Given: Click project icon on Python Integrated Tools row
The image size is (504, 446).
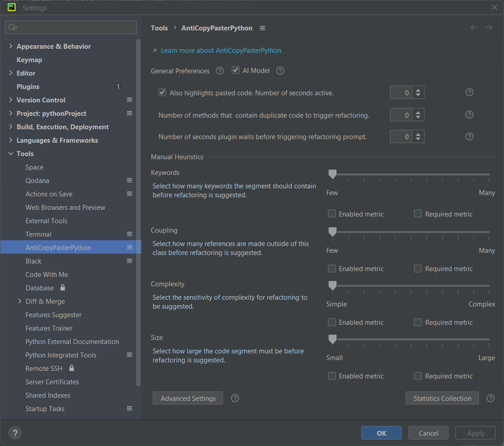Looking at the screenshot, I should point(129,355).
